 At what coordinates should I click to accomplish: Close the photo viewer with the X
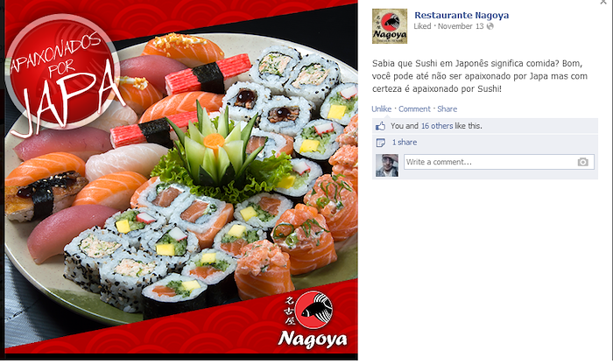[x=603, y=2]
